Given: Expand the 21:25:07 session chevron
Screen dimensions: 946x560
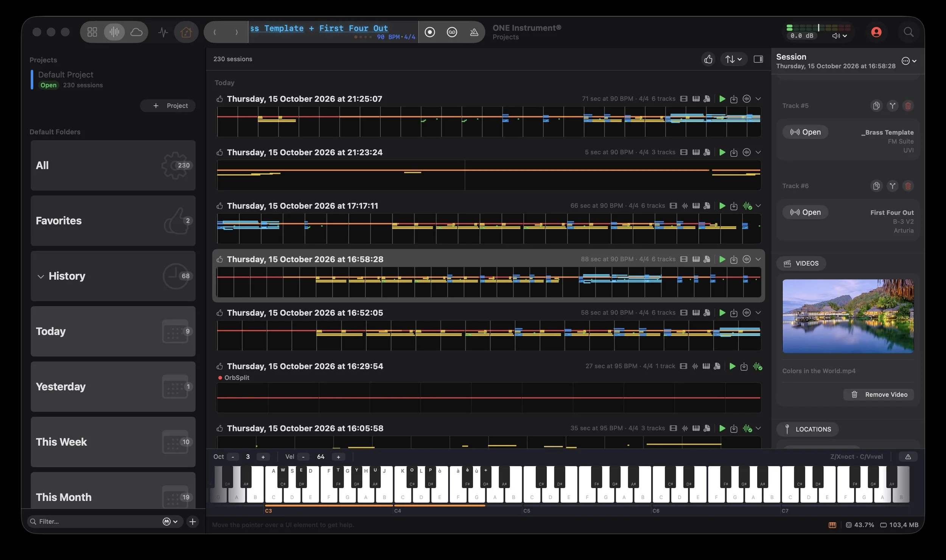Looking at the screenshot, I should [x=758, y=99].
